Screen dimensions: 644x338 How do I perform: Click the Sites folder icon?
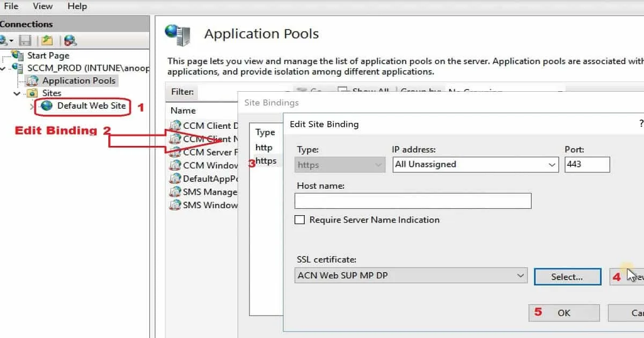point(33,93)
